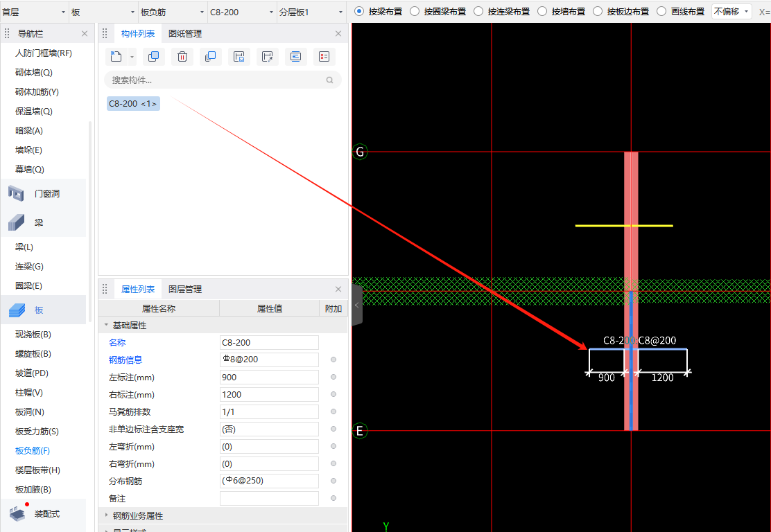Click the yellow rebar line on canvas

(x=624, y=225)
